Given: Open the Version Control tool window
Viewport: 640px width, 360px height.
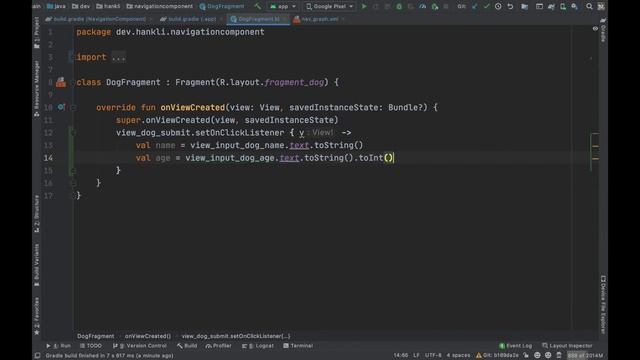Looking at the screenshot, I should point(140,346).
